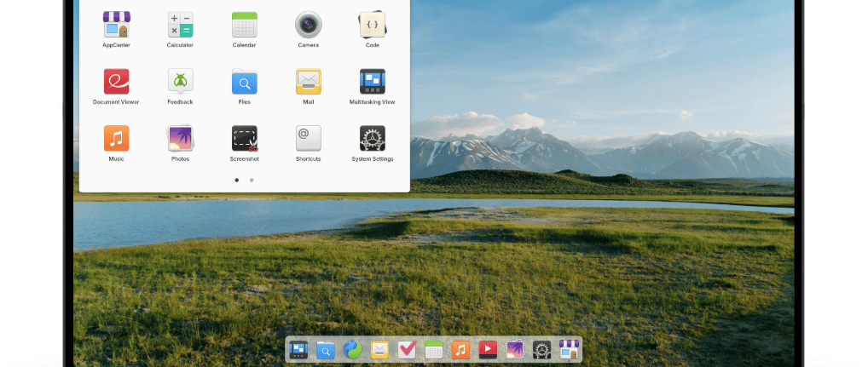Open Calendar from the dock
This screenshot has width=868, height=367.
point(433,349)
